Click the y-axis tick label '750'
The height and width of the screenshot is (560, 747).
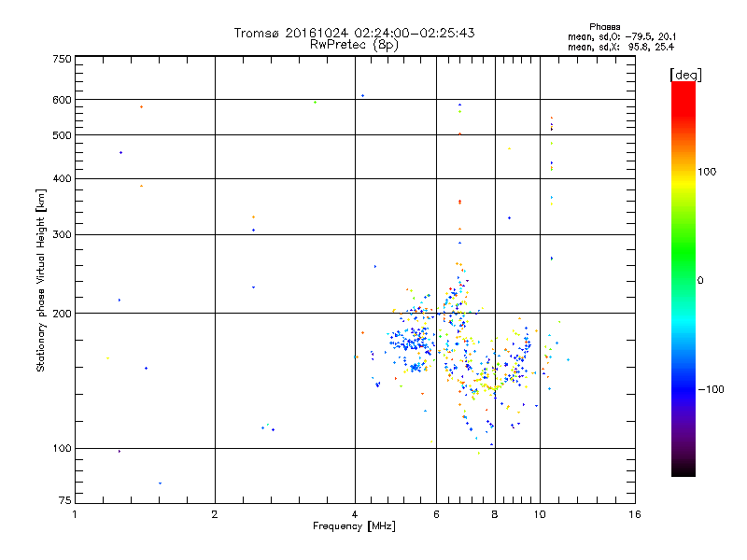point(63,59)
